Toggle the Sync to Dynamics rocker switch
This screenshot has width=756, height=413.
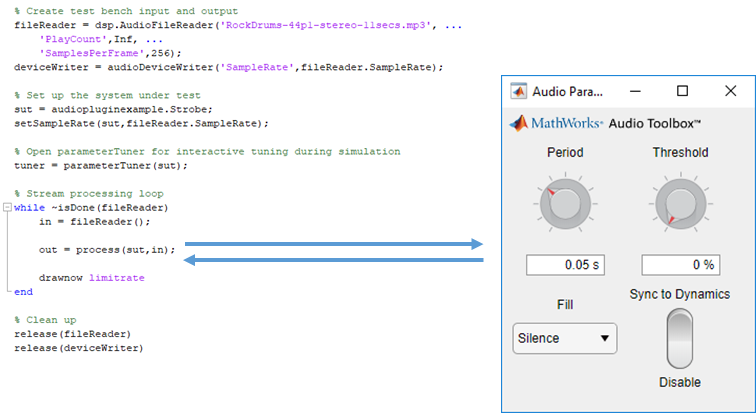pos(680,339)
